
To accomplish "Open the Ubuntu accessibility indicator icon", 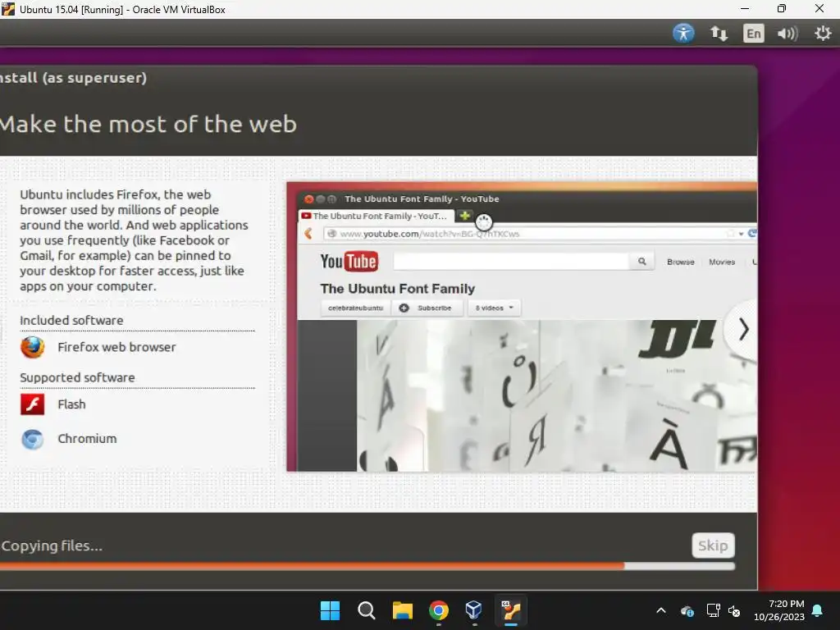I will click(683, 33).
